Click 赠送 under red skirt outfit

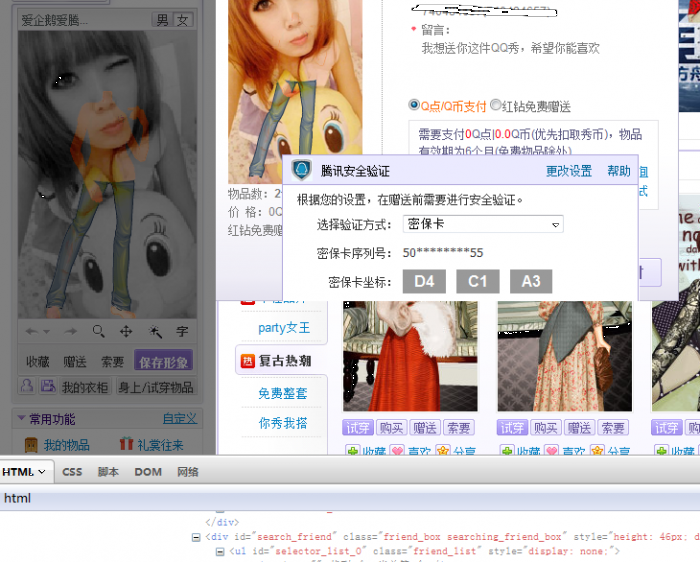click(x=425, y=428)
